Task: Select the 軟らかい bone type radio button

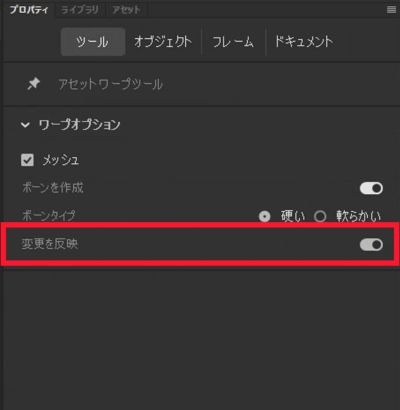Action: click(320, 217)
